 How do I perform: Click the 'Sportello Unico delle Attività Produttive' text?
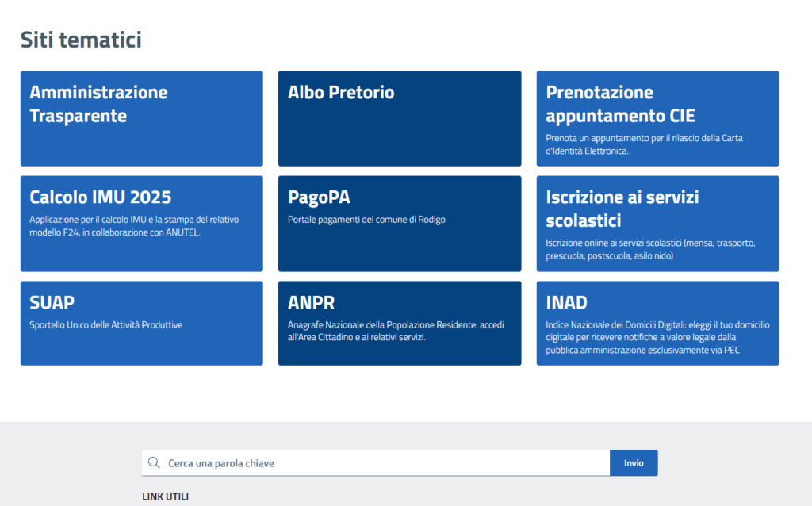(x=105, y=325)
